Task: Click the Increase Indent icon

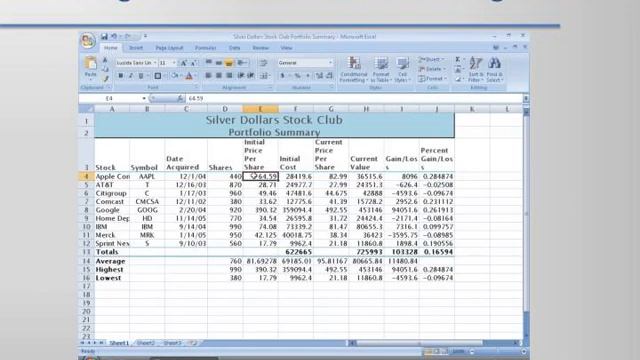Action: click(251, 76)
